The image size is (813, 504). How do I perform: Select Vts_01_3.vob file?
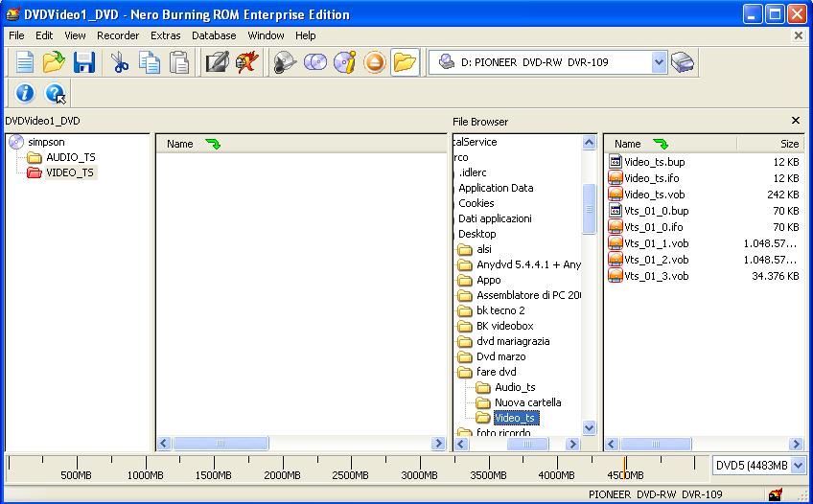tap(656, 276)
